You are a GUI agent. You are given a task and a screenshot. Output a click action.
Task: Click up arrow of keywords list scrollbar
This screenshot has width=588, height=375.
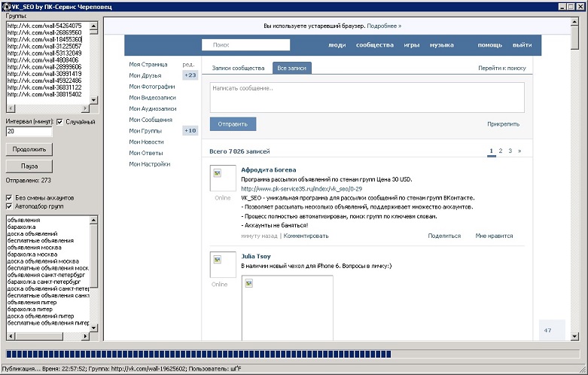(x=94, y=220)
